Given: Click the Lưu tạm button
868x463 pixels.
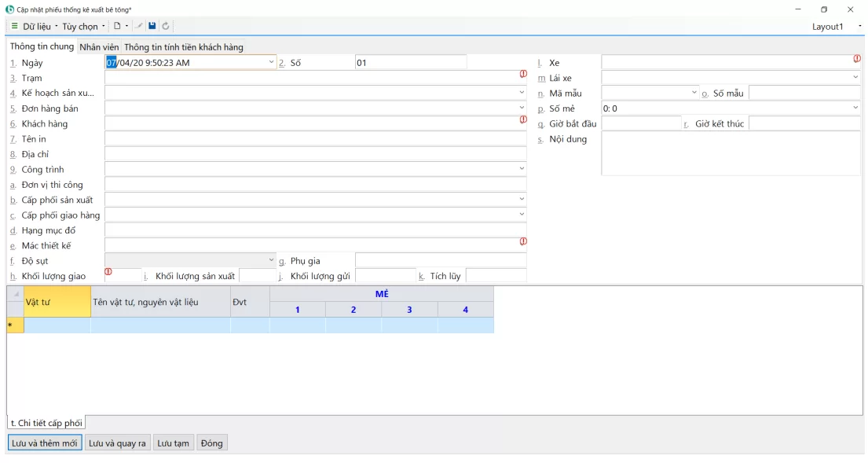Looking at the screenshot, I should point(173,443).
